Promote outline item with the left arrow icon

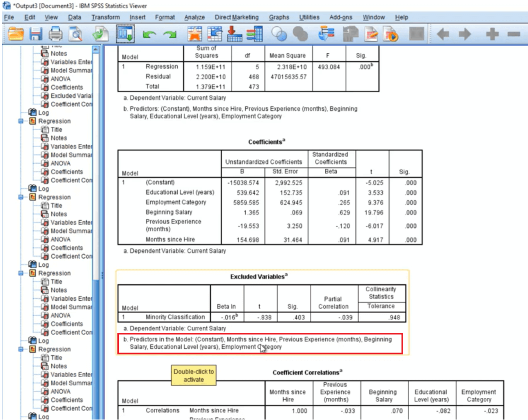pyautogui.click(x=443, y=34)
